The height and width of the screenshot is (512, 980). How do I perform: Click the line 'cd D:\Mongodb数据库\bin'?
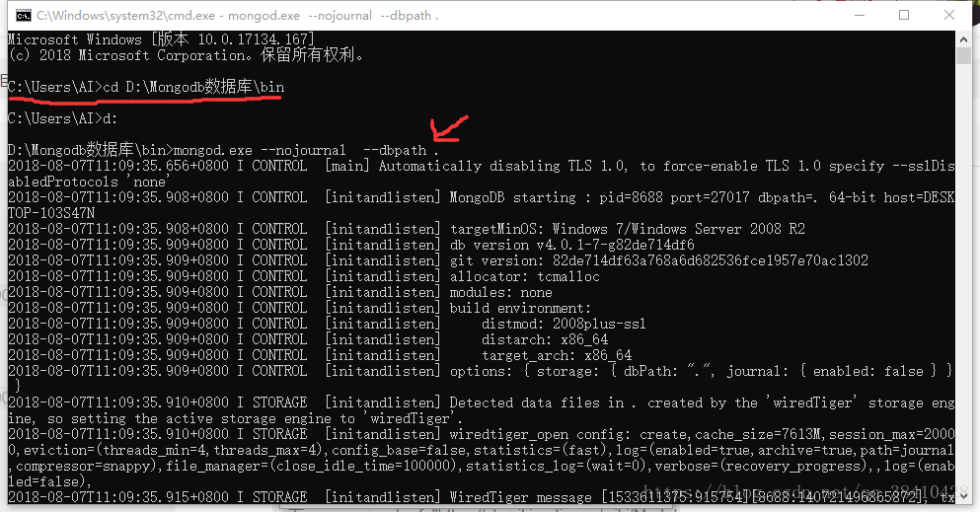click(193, 87)
